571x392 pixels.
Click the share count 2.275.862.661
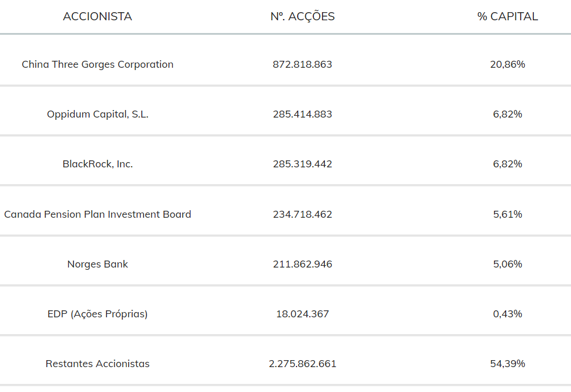pyautogui.click(x=302, y=364)
